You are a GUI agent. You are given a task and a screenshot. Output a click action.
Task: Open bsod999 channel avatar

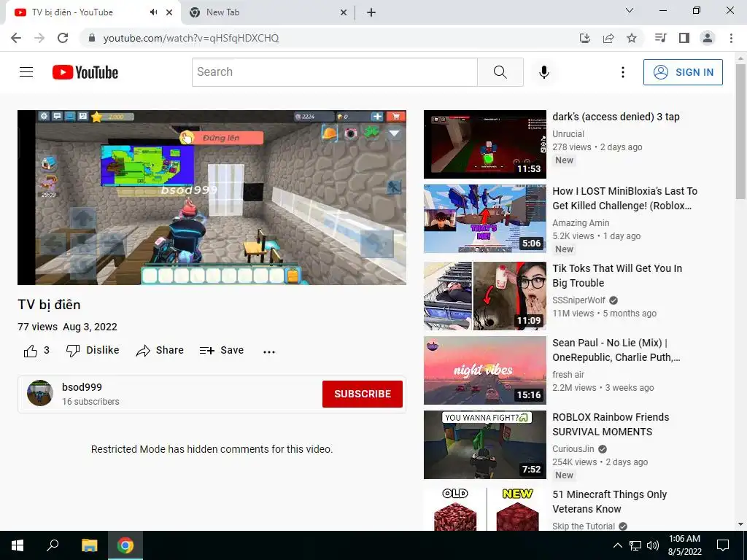(x=40, y=393)
